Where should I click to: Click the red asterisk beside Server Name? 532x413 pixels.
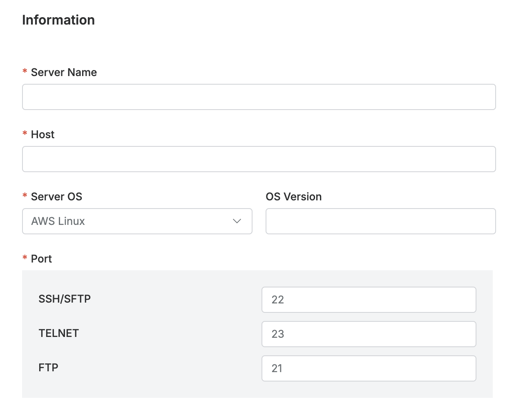[25, 72]
